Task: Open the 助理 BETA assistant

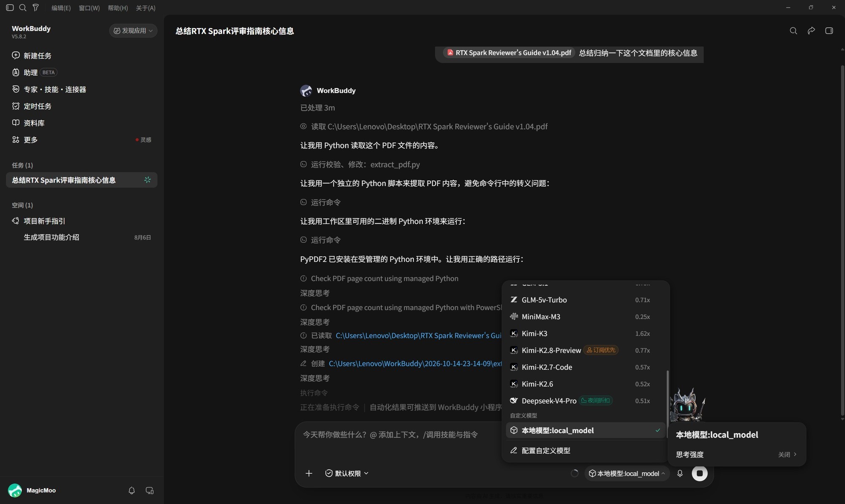Action: [34, 73]
